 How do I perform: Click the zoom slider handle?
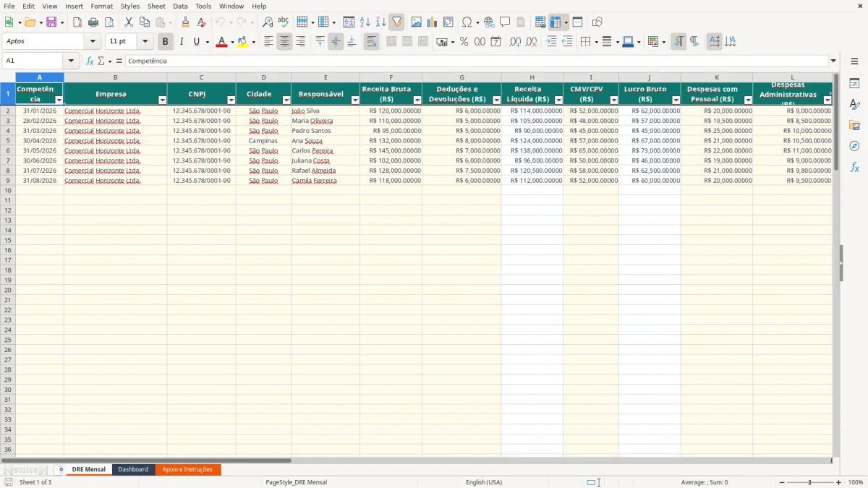(x=809, y=482)
